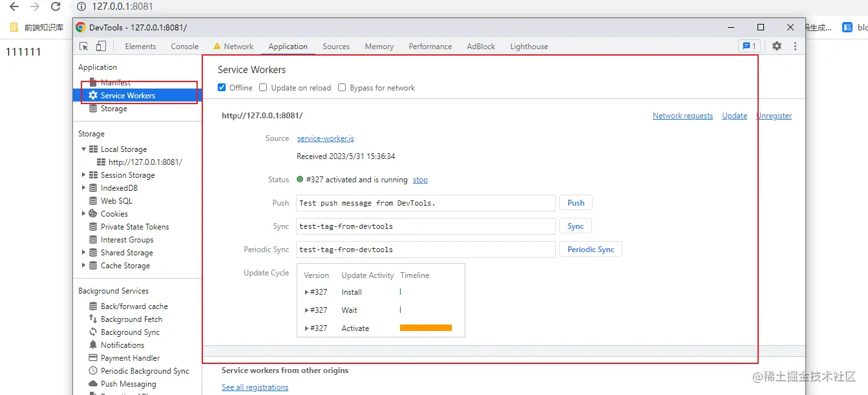The height and width of the screenshot is (395, 868).
Task: Click the Periodic Sync tag input field
Action: (426, 250)
